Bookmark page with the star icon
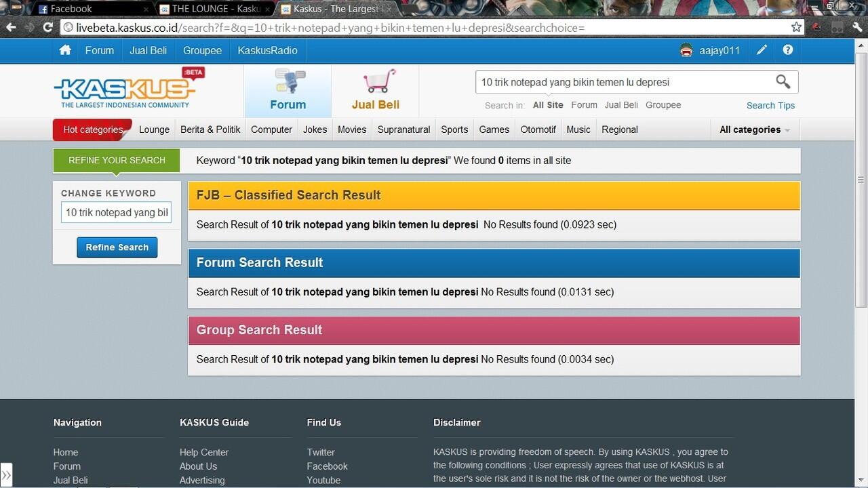 796,27
